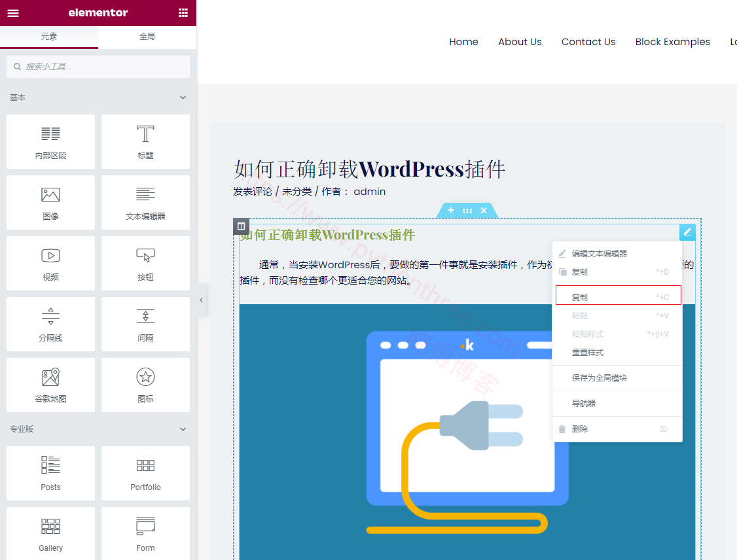This screenshot has height=560, width=737.
Task: Delete the section with the X icon
Action: click(x=484, y=211)
